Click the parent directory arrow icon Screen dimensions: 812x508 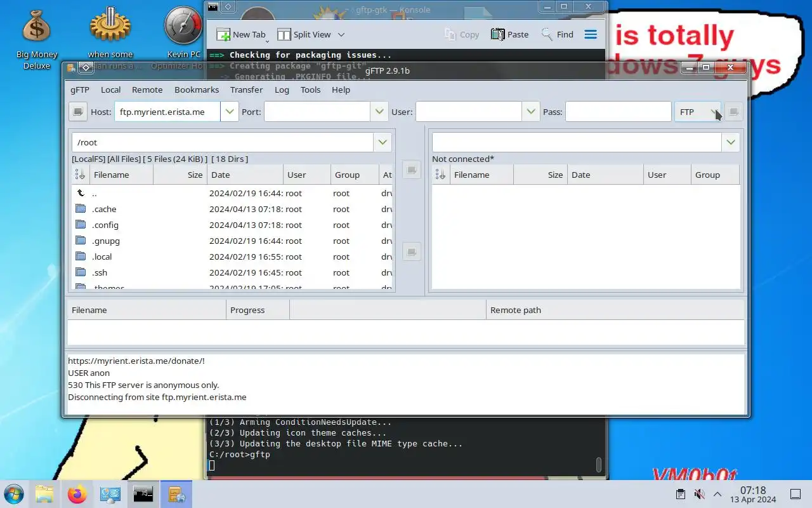pyautogui.click(x=81, y=193)
